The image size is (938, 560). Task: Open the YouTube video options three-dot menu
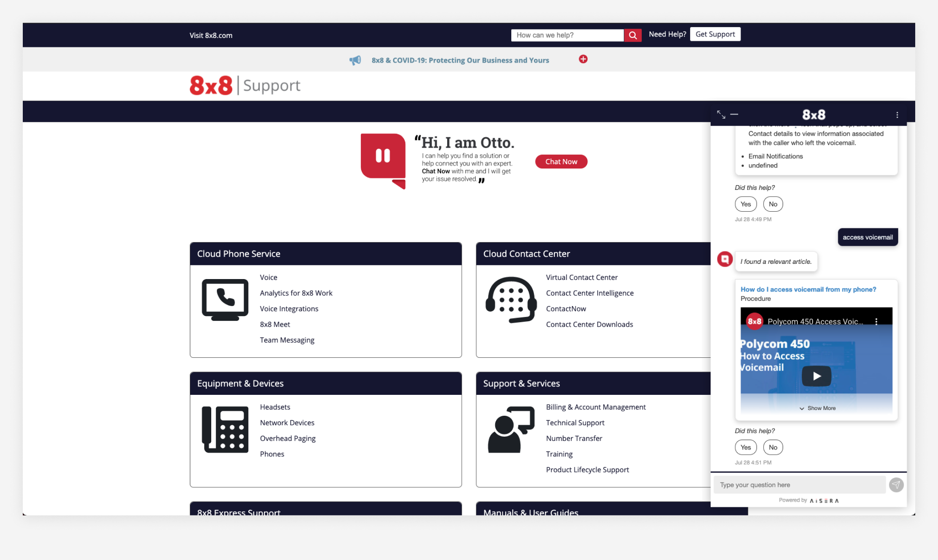(x=876, y=321)
